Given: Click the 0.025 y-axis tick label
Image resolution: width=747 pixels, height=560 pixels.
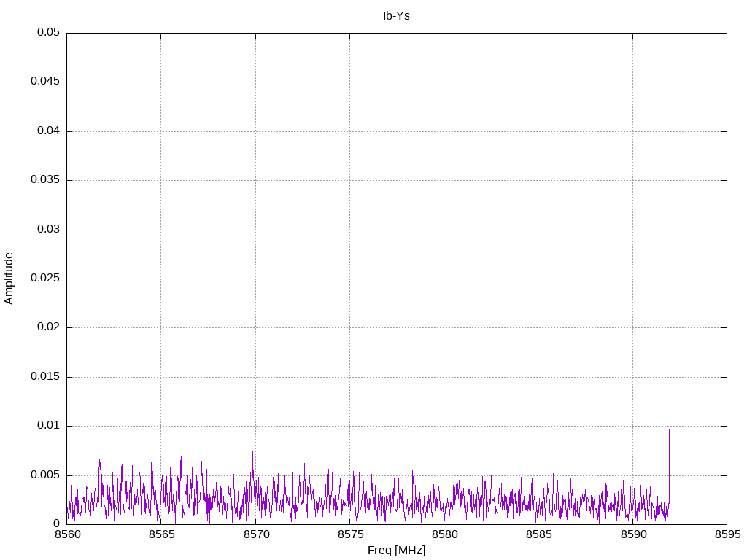Looking at the screenshot, I should (45, 279).
